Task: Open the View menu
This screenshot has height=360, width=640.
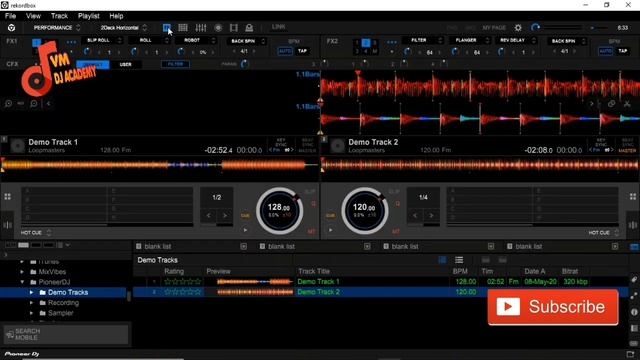Action: click(33, 16)
